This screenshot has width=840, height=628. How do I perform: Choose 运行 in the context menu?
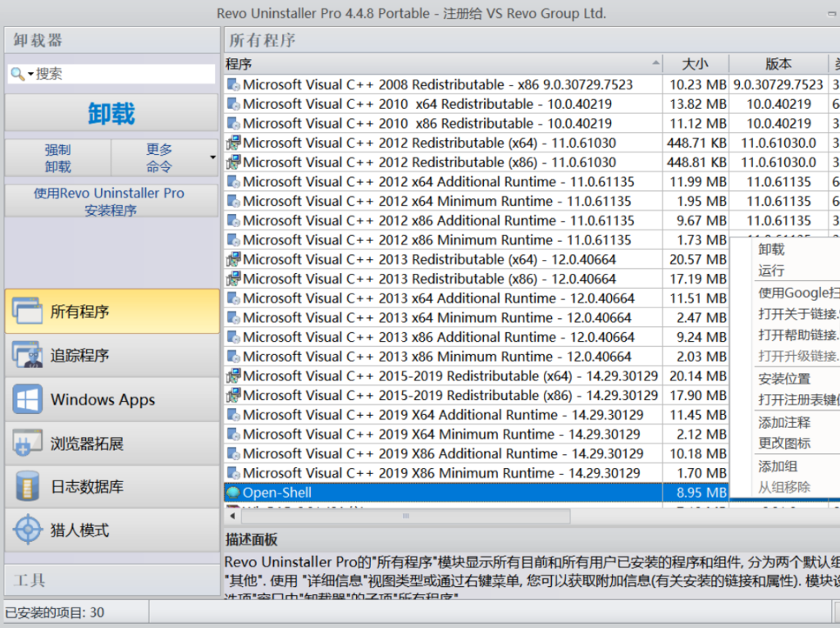[771, 271]
